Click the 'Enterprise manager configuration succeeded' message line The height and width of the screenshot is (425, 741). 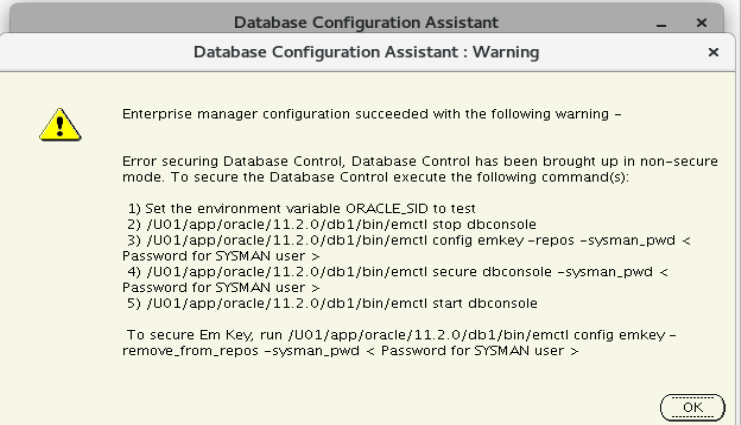372,114
